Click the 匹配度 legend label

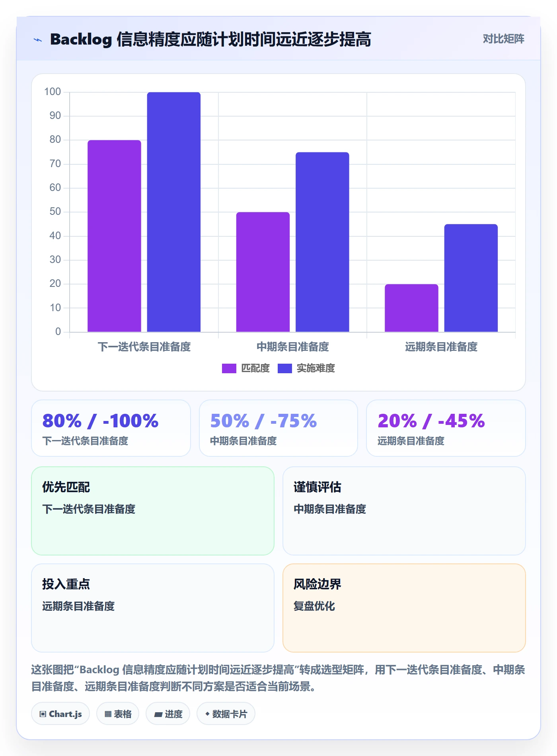(255, 368)
